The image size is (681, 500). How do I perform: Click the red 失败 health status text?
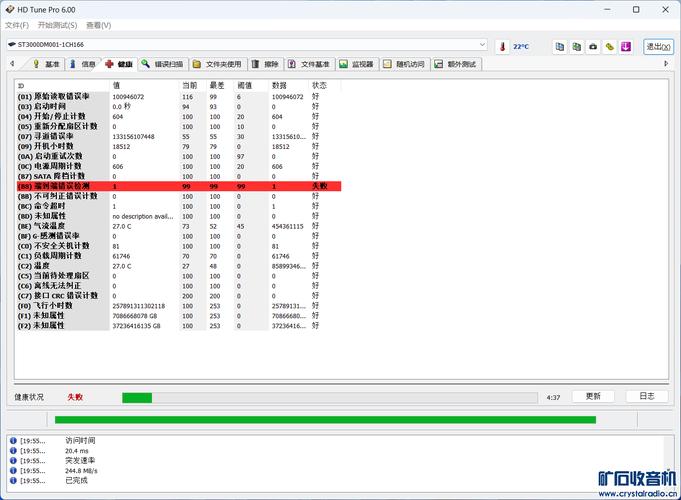point(75,397)
